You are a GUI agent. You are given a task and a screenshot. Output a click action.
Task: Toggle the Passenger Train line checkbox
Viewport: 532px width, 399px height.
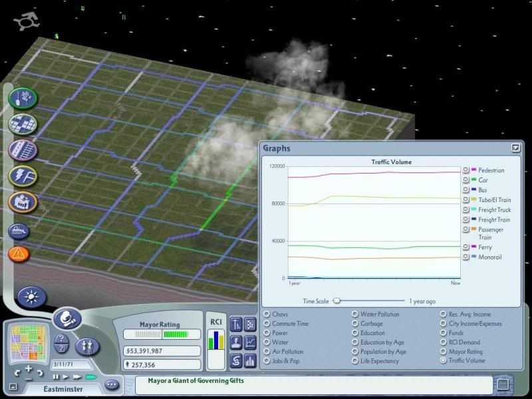(466, 229)
